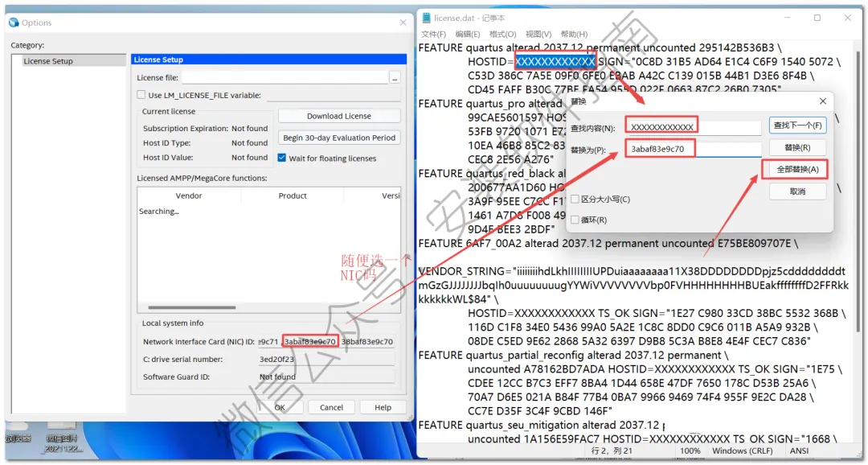The image size is (868, 465).
Task: Click the Download License button
Action: [339, 116]
